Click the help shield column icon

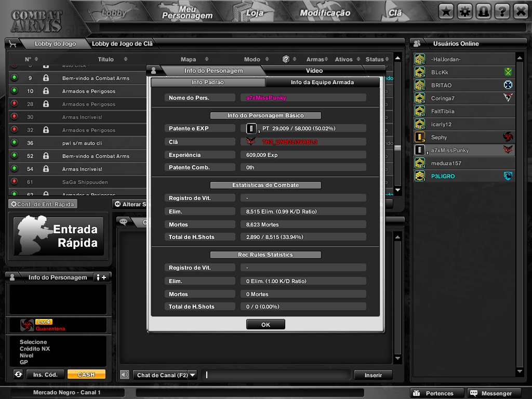click(286, 59)
